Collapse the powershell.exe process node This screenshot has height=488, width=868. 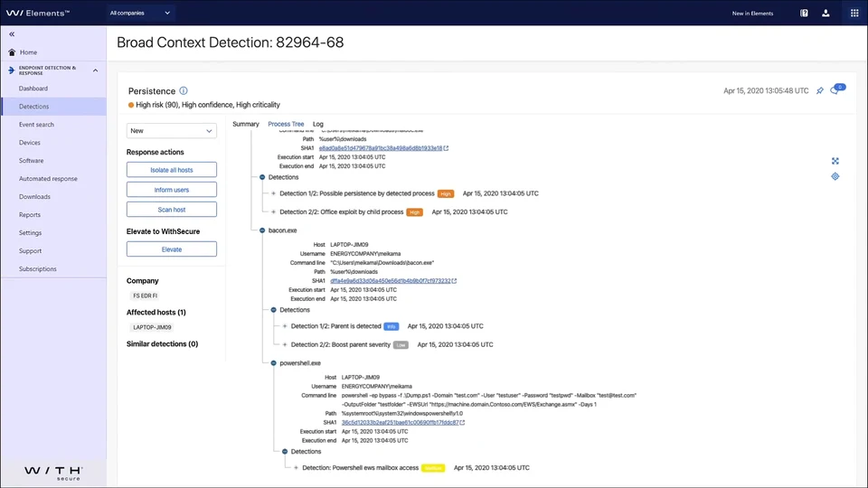pos(273,363)
